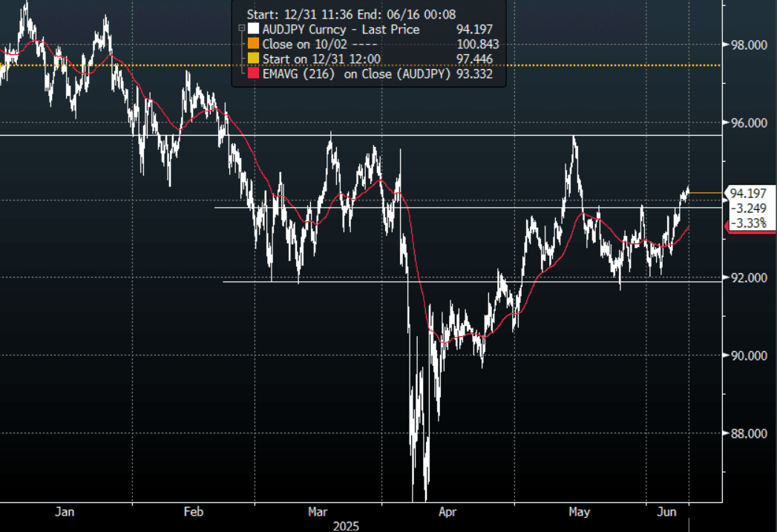Image resolution: width=777 pixels, height=532 pixels.
Task: Click the Jan label on time axis
Action: tap(65, 512)
